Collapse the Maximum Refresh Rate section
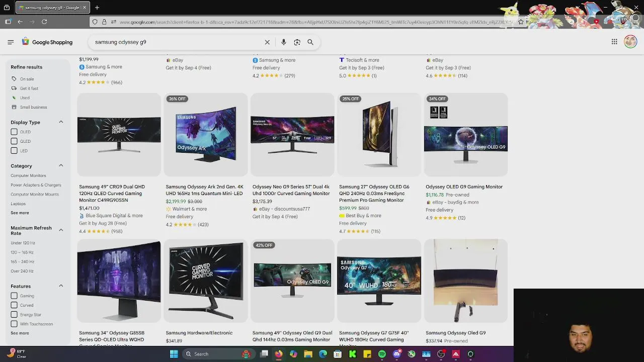 click(61, 230)
